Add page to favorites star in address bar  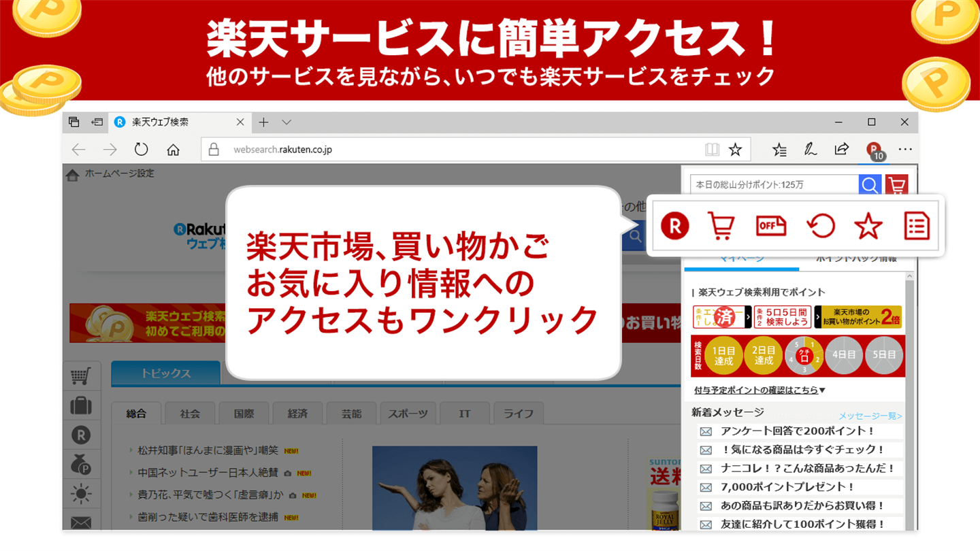(735, 150)
